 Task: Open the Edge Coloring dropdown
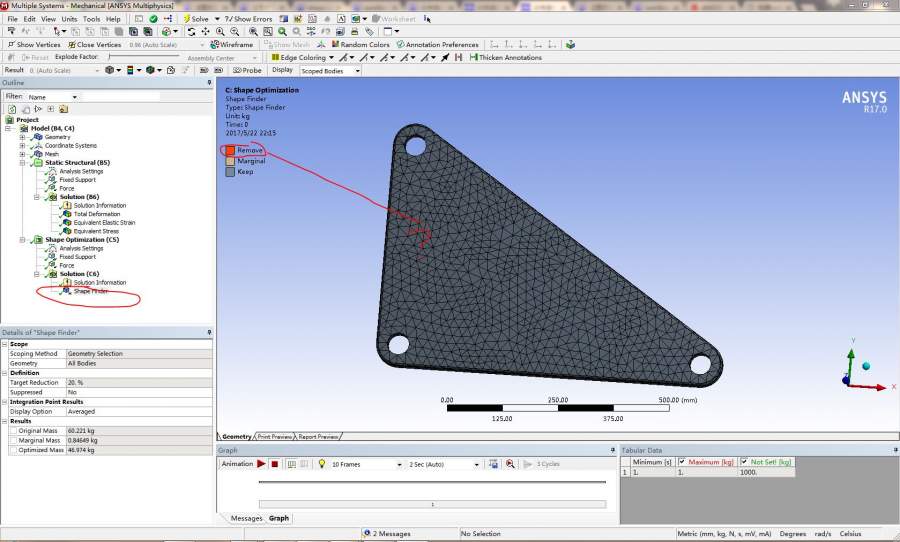coord(331,57)
